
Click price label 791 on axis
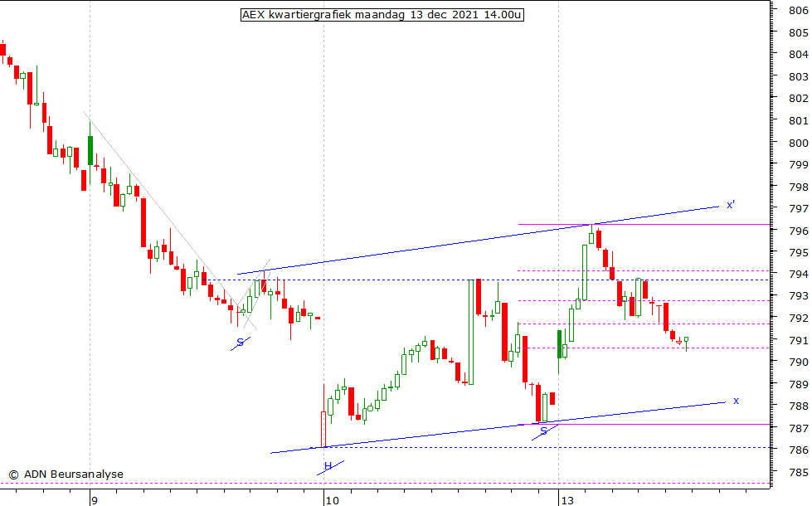pos(798,340)
